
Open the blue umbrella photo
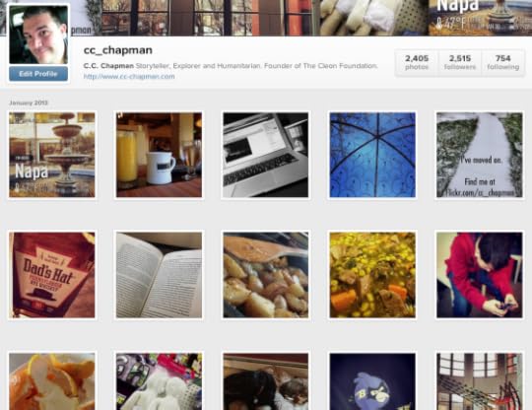point(372,155)
